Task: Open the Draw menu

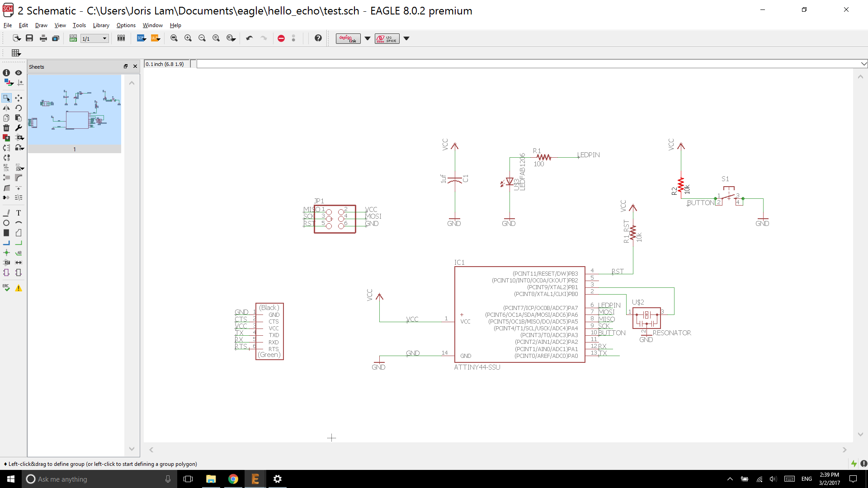Action: pos(41,25)
